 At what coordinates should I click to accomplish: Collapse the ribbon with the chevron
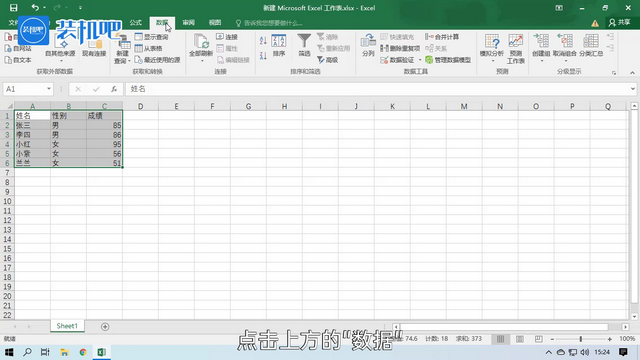coord(632,73)
